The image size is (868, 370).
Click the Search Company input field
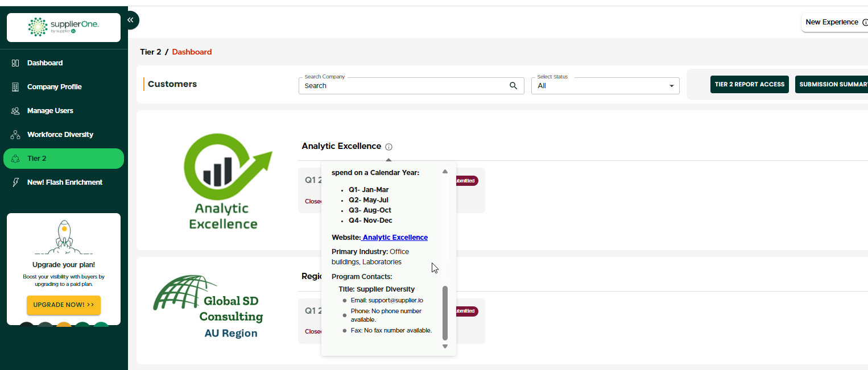click(411, 86)
